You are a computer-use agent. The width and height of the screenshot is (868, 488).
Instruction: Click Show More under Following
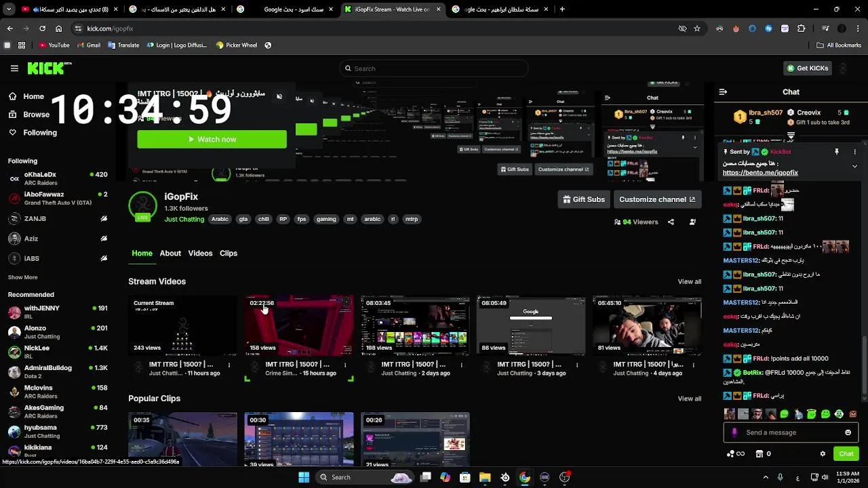coord(22,277)
